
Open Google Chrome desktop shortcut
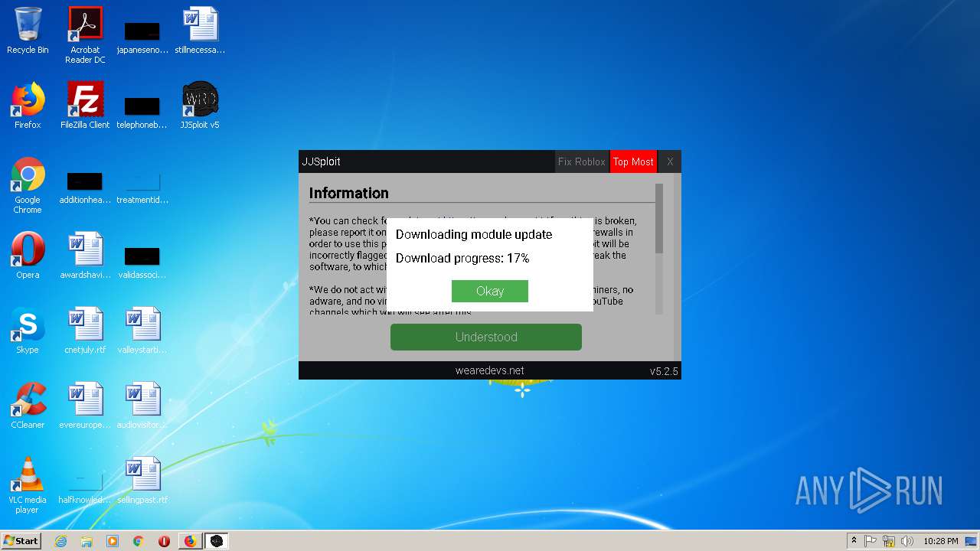28,184
